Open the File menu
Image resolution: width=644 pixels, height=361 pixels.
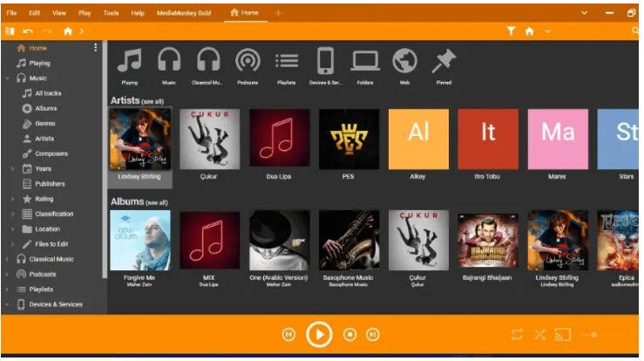tap(11, 13)
